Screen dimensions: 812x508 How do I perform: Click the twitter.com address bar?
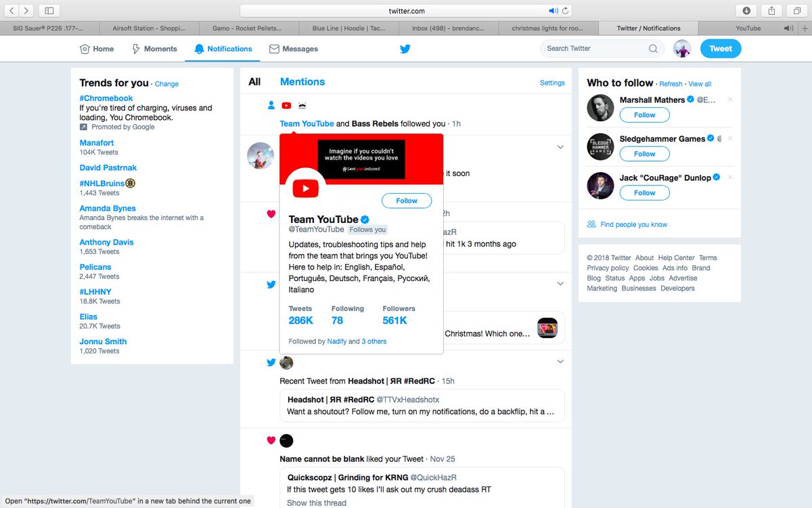pyautogui.click(x=406, y=11)
